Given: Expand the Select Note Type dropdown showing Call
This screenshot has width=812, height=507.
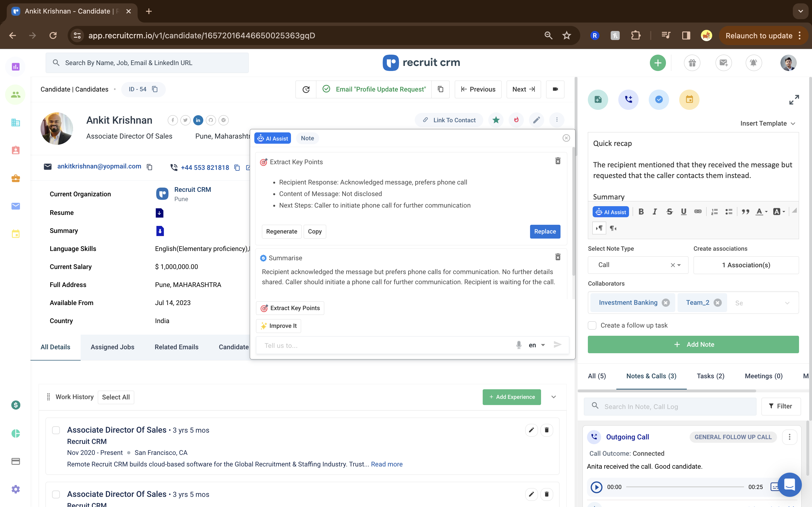Looking at the screenshot, I should coord(679,265).
